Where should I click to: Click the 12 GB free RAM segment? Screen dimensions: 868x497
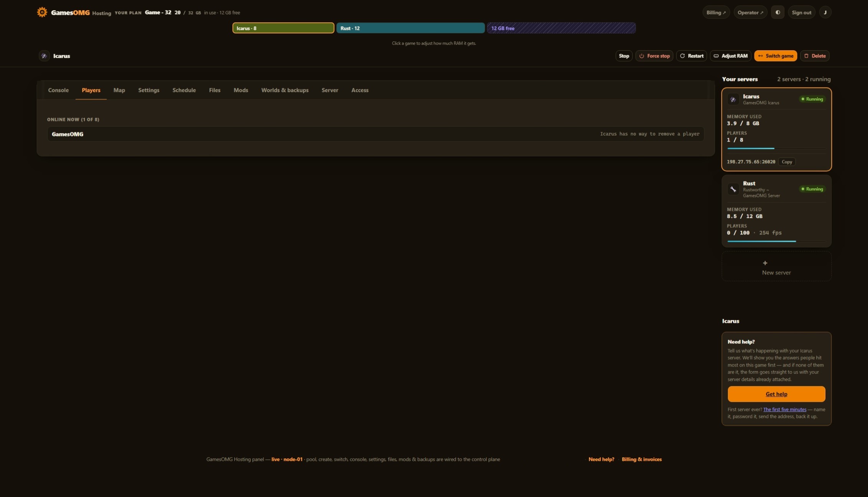[561, 28]
